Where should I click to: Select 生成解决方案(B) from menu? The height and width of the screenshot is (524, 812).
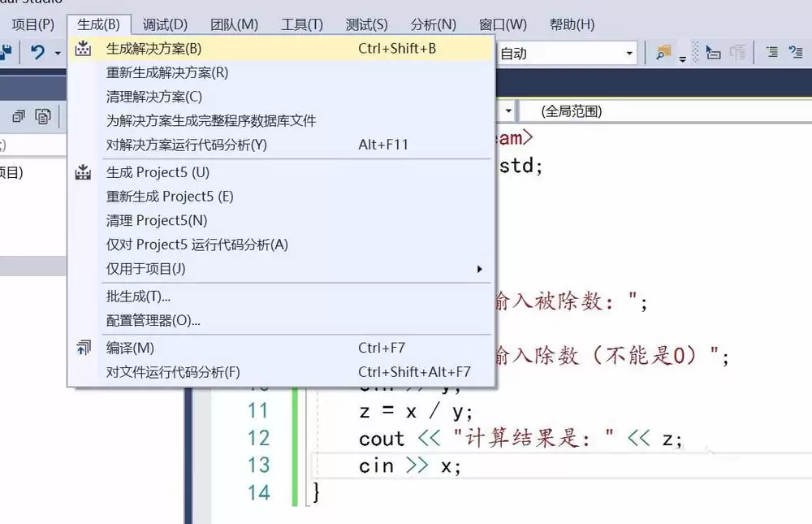click(x=154, y=49)
